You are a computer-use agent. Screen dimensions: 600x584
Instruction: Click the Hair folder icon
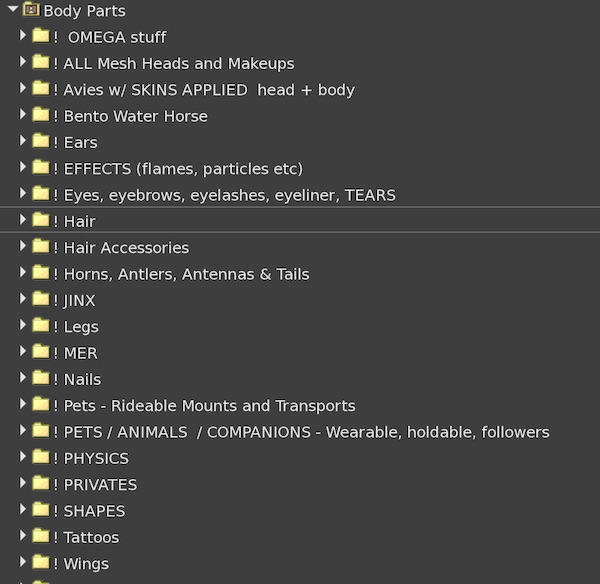[x=41, y=220]
